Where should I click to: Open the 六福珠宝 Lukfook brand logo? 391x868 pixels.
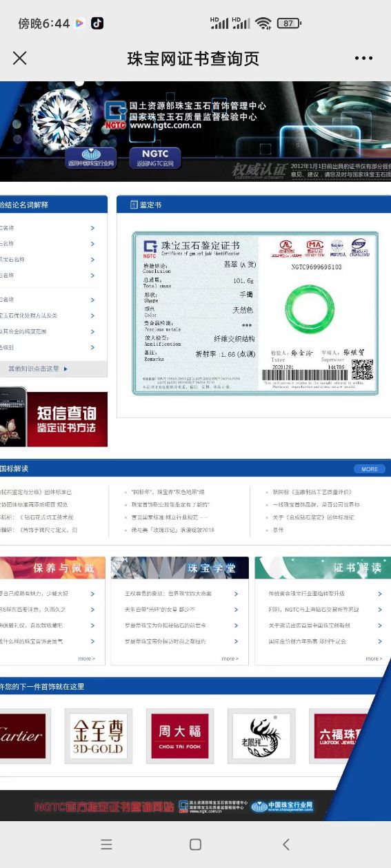point(339,736)
